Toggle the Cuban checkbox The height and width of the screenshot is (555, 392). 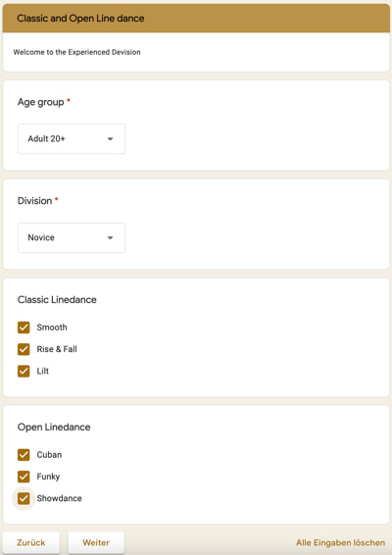tap(24, 455)
